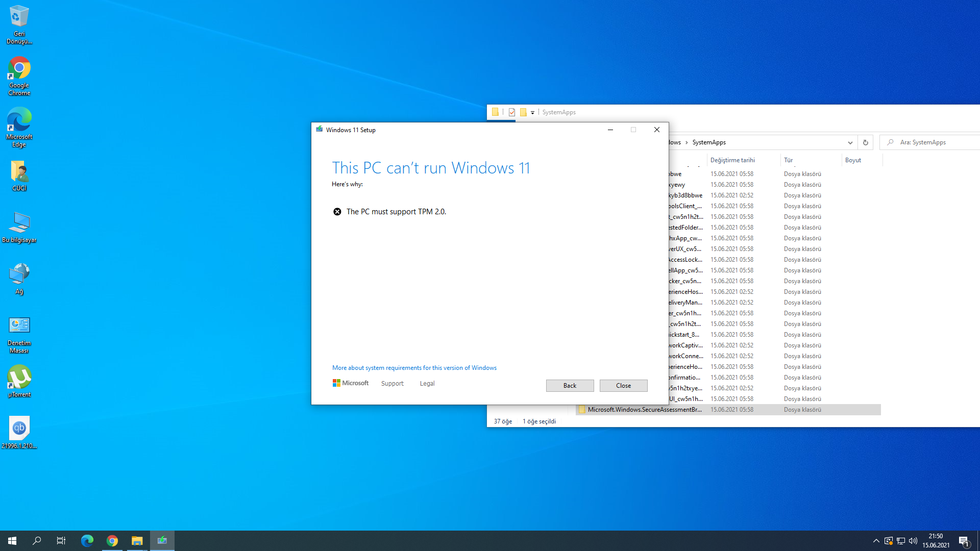Open the CÜCİ user folder icon

19,176
